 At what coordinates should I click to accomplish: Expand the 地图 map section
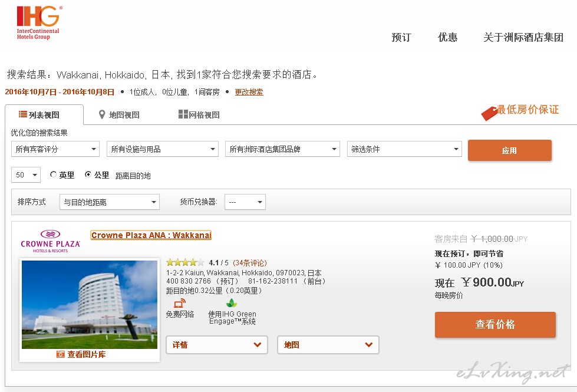click(x=328, y=345)
